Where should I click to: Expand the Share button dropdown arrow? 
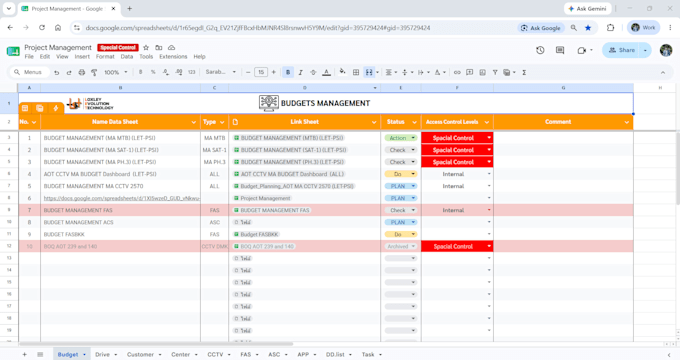(x=645, y=50)
